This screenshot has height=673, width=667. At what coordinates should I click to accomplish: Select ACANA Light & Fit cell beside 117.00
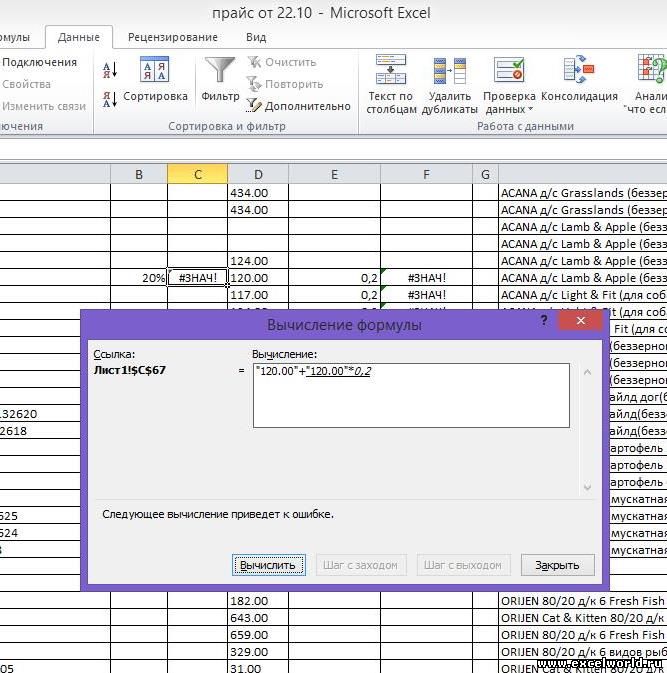point(583,295)
